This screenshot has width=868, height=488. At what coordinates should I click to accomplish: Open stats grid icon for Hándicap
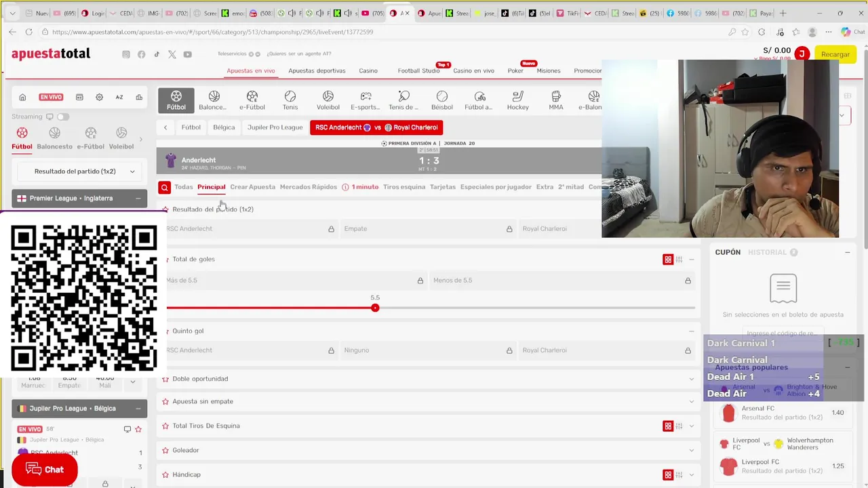[x=668, y=474]
